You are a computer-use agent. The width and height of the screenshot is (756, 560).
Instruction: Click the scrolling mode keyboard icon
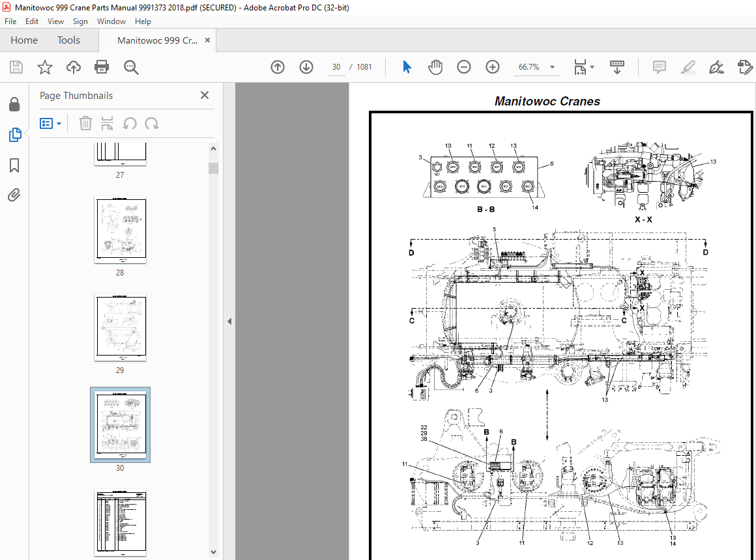click(x=617, y=67)
